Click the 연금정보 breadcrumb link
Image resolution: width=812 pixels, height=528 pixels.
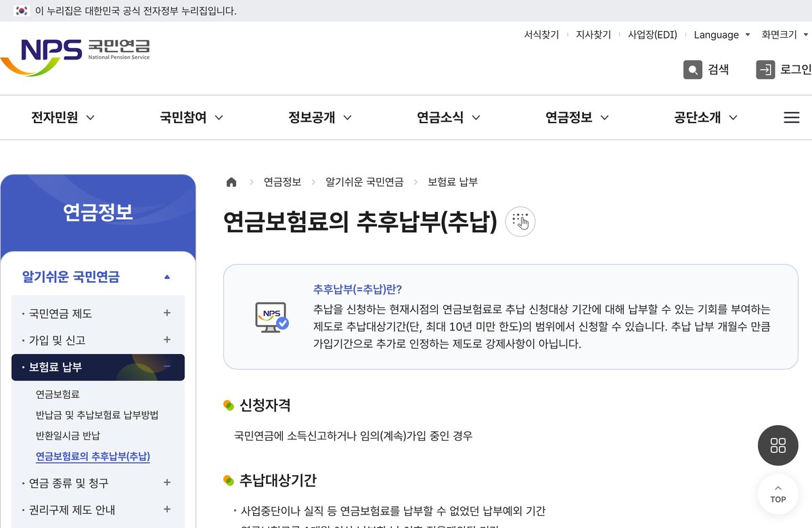coord(282,182)
